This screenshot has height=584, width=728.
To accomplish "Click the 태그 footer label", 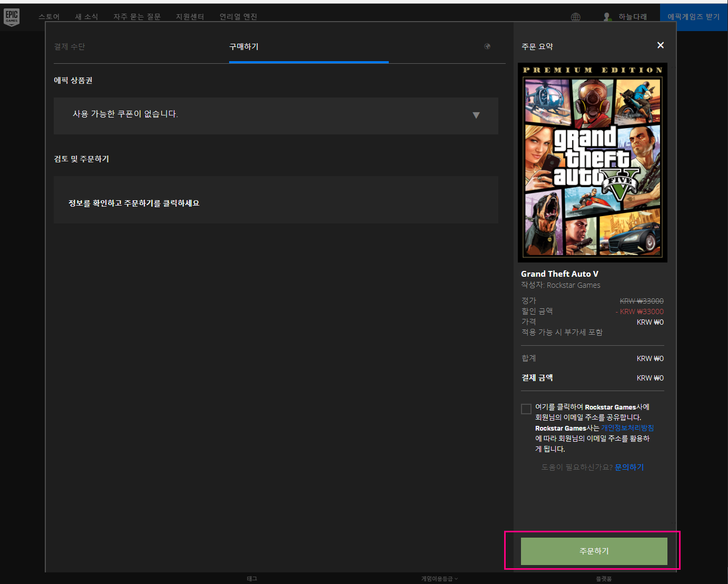I will (252, 579).
